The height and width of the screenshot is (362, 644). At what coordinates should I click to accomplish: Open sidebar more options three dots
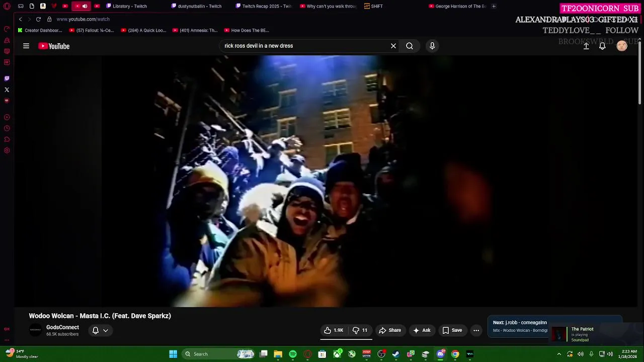(x=7, y=339)
